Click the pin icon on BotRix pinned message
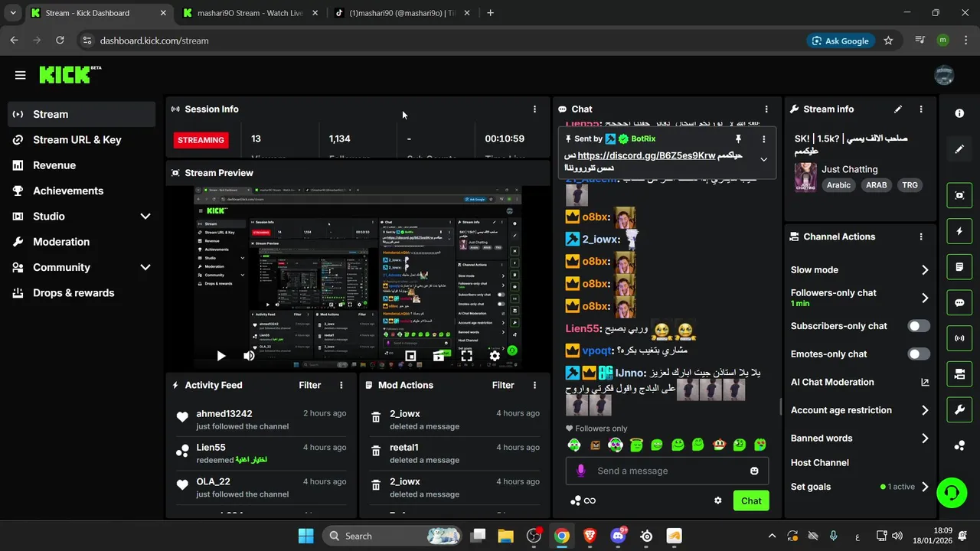This screenshot has width=980, height=551. [738, 139]
